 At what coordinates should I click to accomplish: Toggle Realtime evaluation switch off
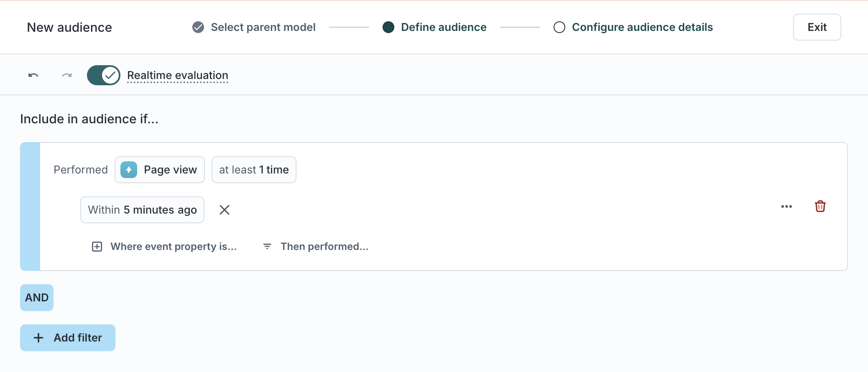[104, 75]
